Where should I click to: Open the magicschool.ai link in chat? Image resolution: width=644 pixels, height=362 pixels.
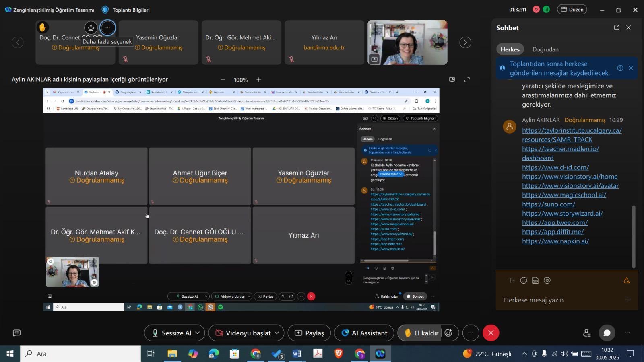(x=564, y=195)
